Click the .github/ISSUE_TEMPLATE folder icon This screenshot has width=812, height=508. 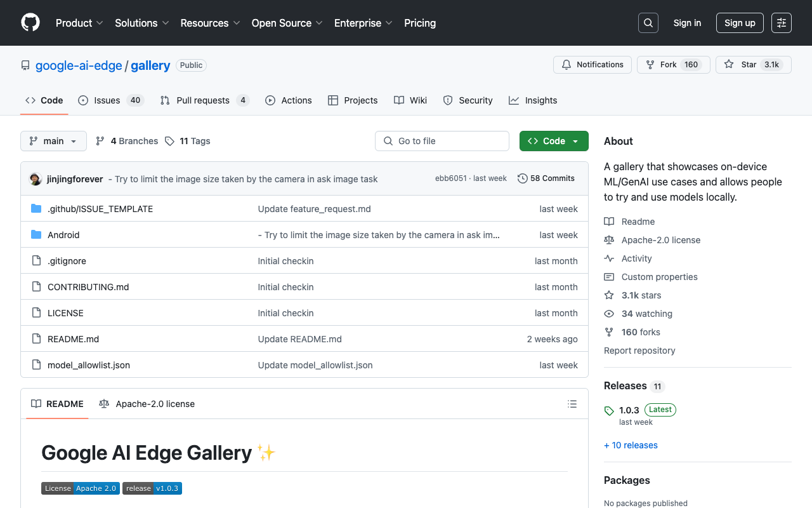(36, 209)
